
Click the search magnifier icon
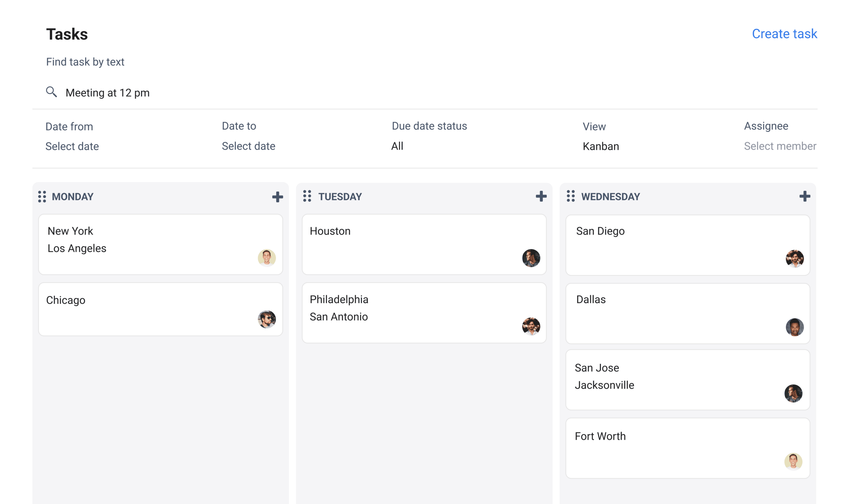point(52,92)
